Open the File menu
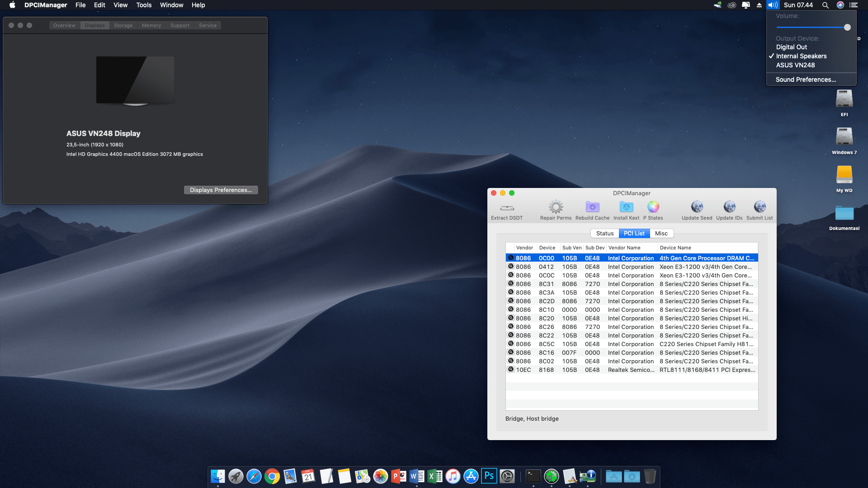868x488 pixels. [x=80, y=5]
